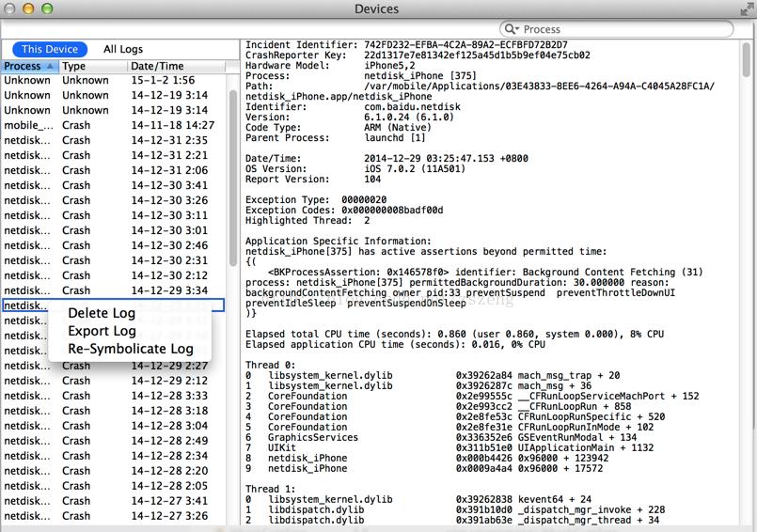Screen dimensions: 757x532
Task: Sort by the Date/Time column header
Action: pos(176,66)
